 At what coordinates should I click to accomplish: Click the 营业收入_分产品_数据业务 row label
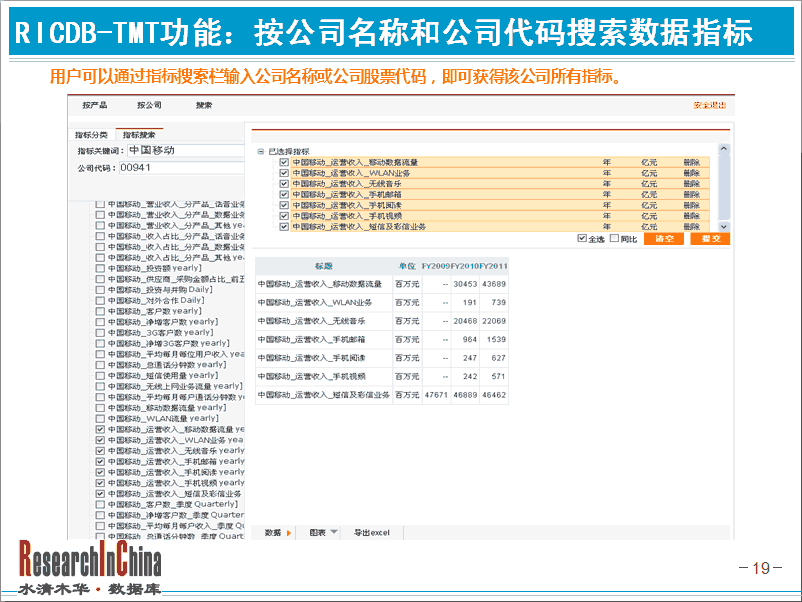point(176,215)
